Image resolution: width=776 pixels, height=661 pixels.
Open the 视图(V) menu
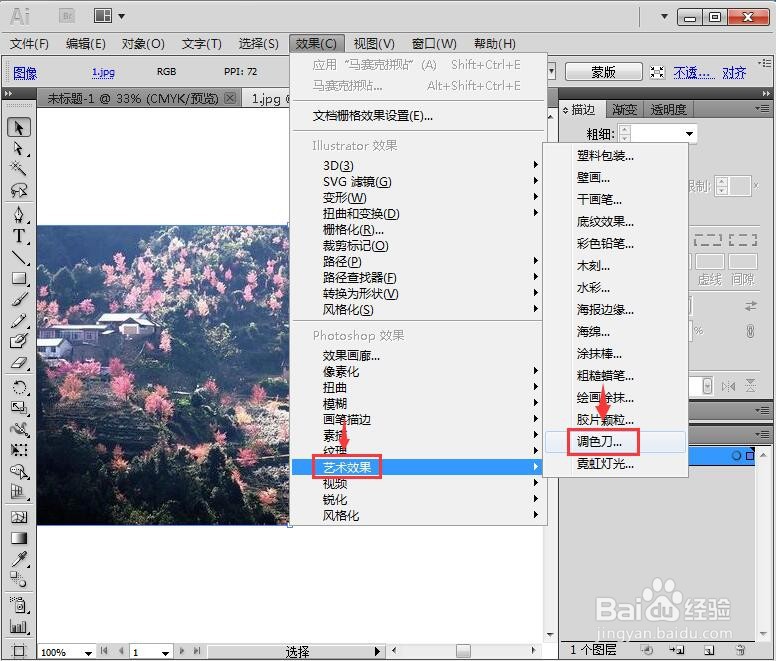pyautogui.click(x=374, y=44)
